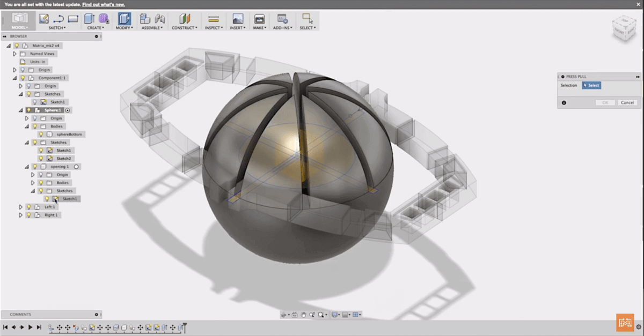Click Cancel in the Press Pull dialog
Image resolution: width=644 pixels, height=336 pixels.
point(627,102)
